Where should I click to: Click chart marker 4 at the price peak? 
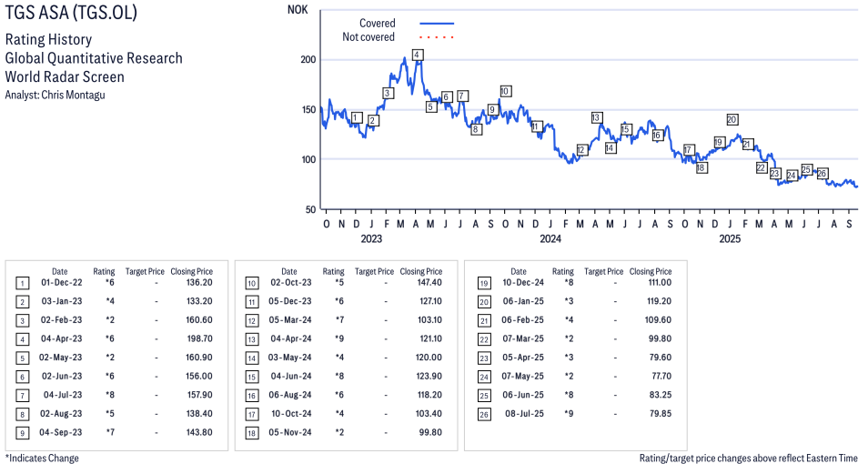tap(417, 55)
